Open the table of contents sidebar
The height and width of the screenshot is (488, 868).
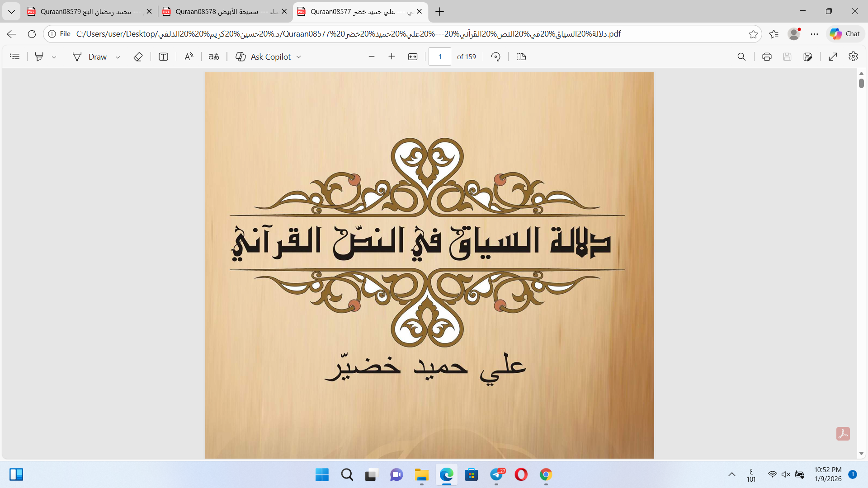pos(15,56)
